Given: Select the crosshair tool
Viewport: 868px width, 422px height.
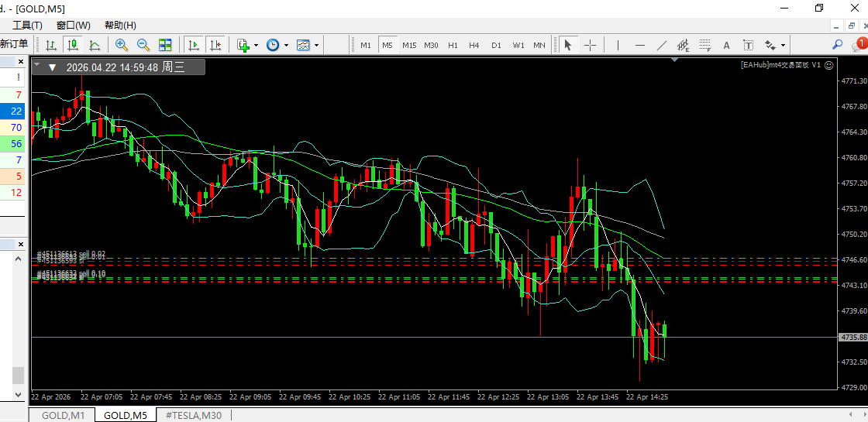Looking at the screenshot, I should point(590,46).
